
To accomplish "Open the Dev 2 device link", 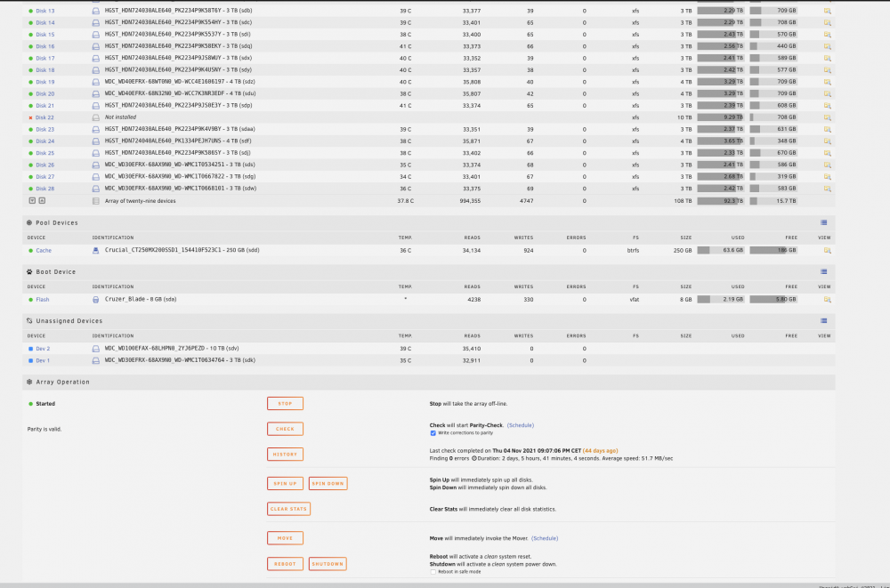I will pyautogui.click(x=43, y=349).
